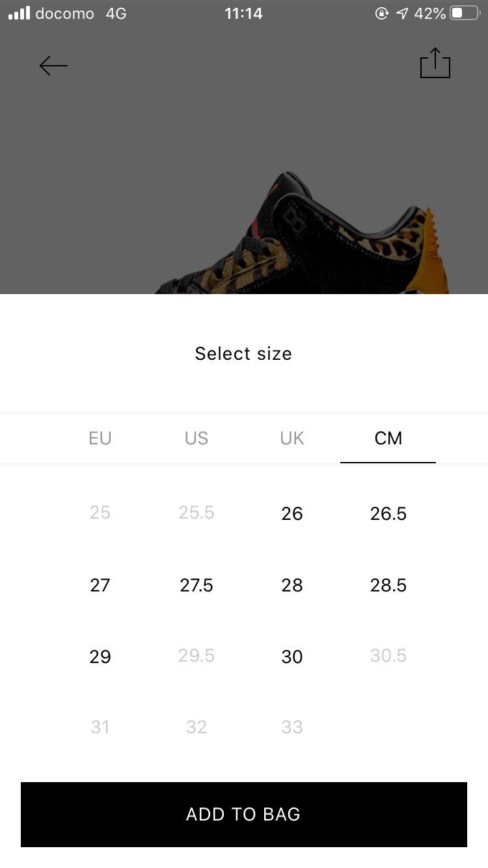Select the CM size tab
Viewport: 488px width, 868px height.
point(388,439)
